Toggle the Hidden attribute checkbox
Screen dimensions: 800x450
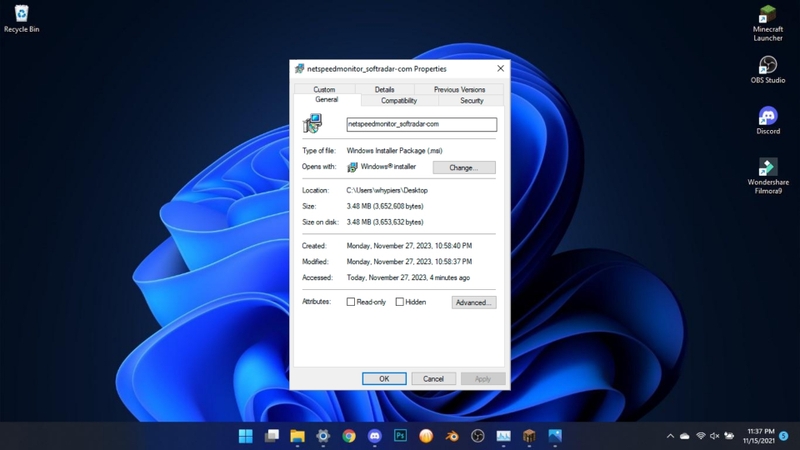[399, 302]
